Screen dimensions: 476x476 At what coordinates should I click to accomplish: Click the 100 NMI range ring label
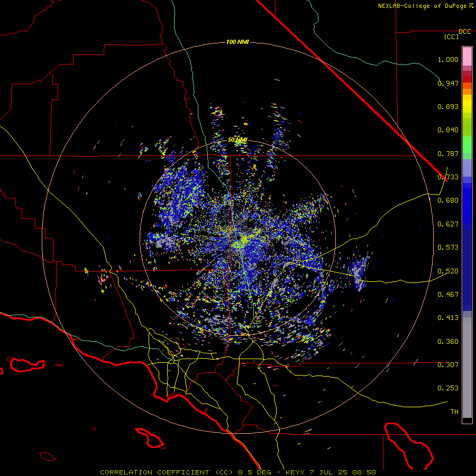(237, 42)
